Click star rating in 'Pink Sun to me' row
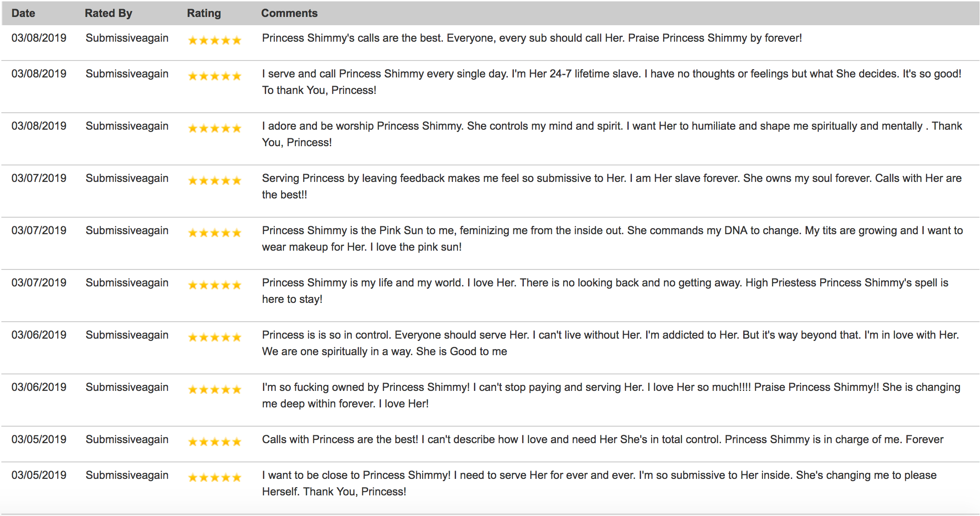 pos(214,233)
